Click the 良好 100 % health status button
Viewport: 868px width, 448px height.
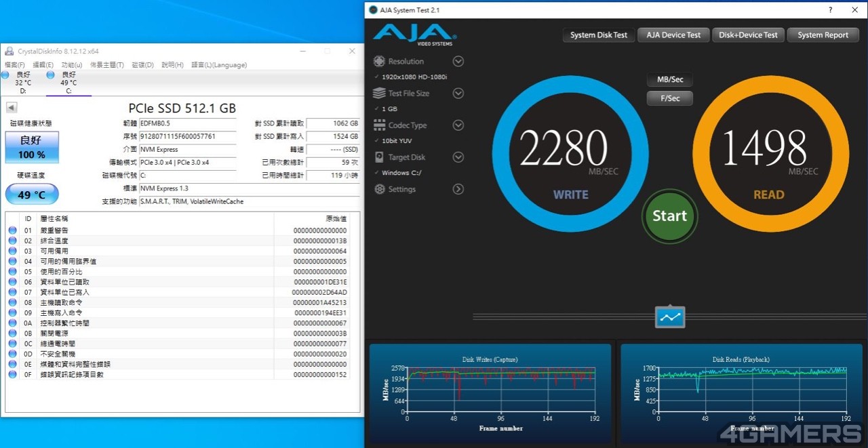(x=32, y=147)
